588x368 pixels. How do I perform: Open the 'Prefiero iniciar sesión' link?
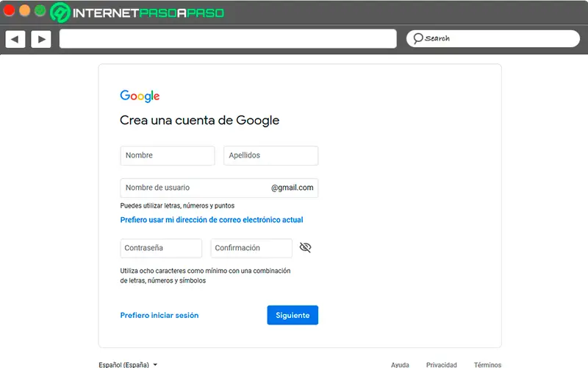tap(159, 315)
